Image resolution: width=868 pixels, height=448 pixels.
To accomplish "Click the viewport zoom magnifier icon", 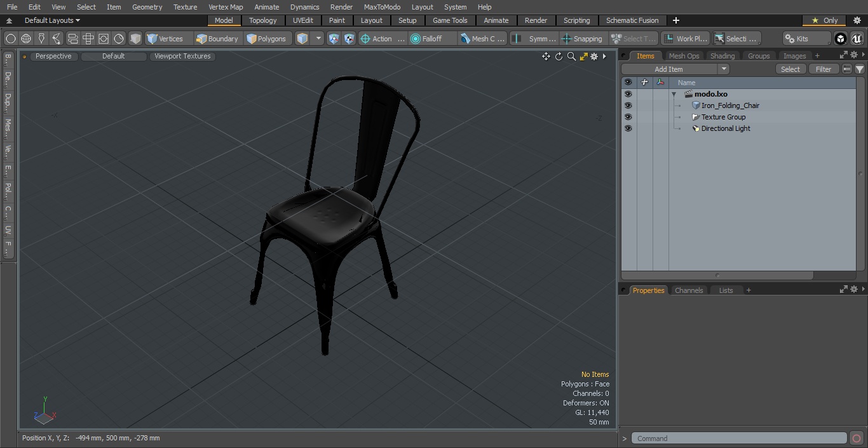I will [571, 57].
